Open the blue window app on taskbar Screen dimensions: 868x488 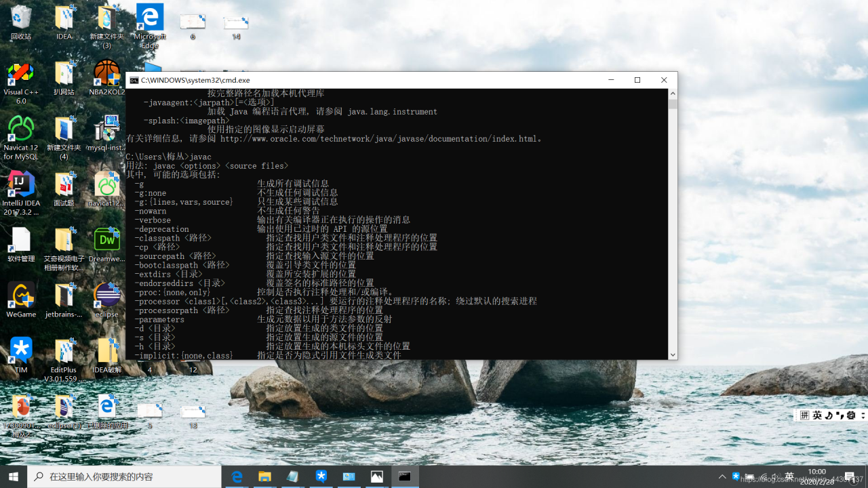click(349, 476)
